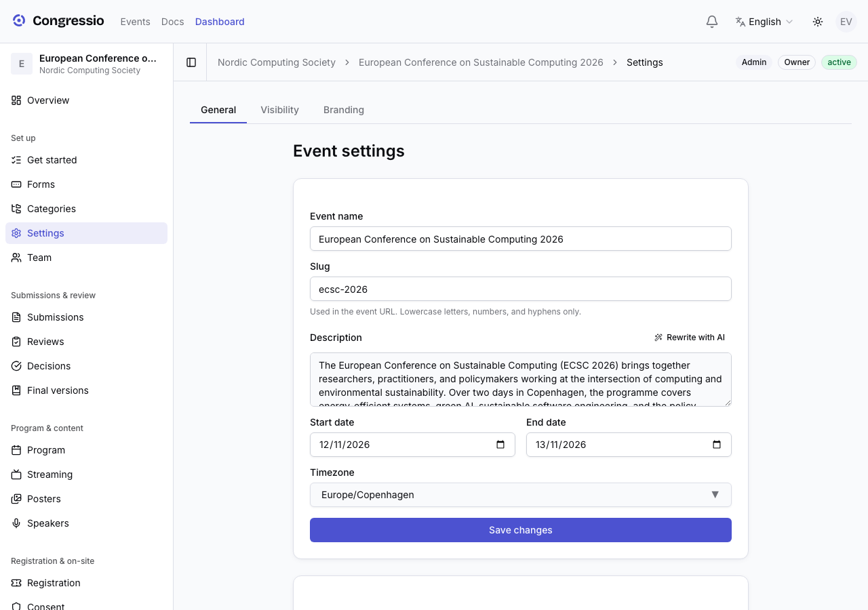Open the Timezone Europe/Copenhagen dropdown
This screenshot has height=610, width=868.
tap(521, 495)
